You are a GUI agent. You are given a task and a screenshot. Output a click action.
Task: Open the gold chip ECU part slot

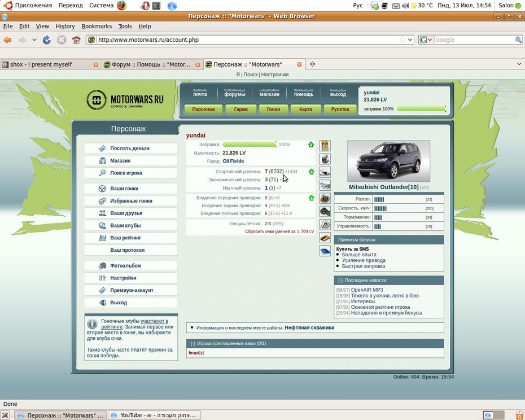pyautogui.click(x=325, y=238)
